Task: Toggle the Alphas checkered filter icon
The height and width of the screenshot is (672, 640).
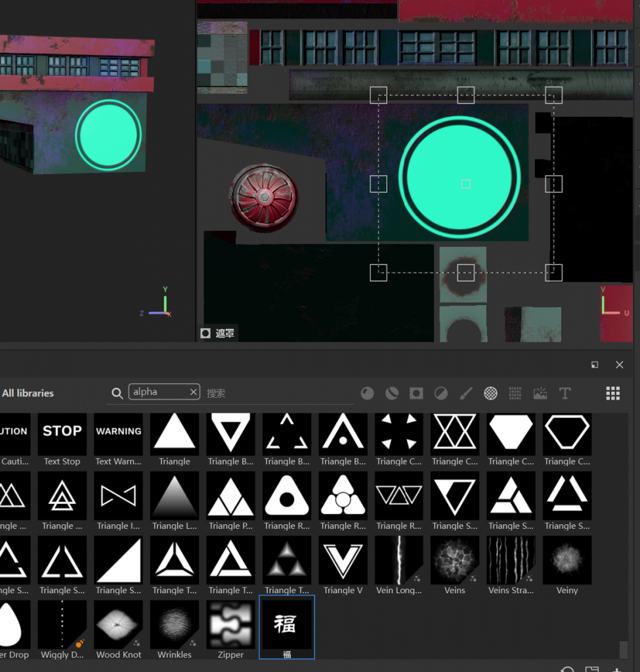Action: point(490,393)
